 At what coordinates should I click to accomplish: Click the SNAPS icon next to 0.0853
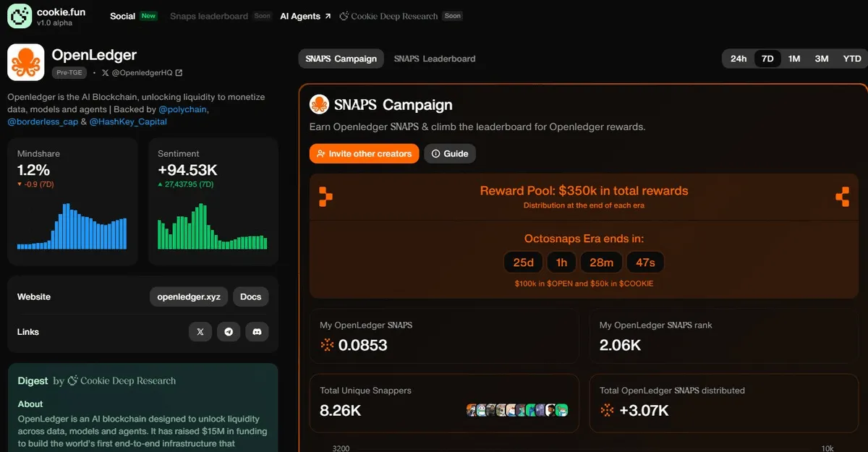[x=327, y=345]
